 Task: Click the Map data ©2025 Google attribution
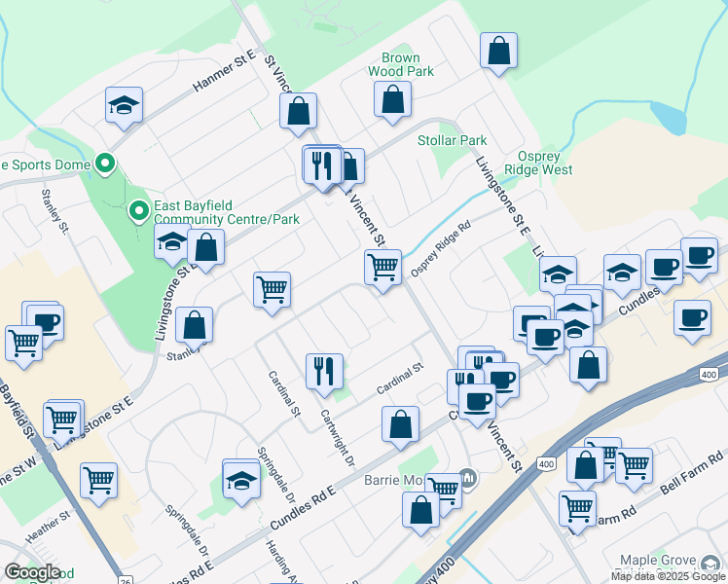(x=668, y=576)
